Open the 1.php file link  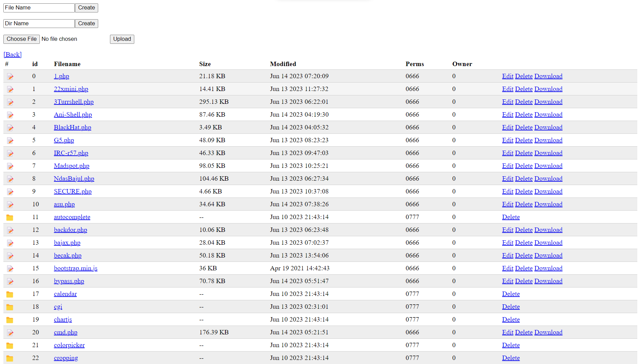tap(61, 76)
